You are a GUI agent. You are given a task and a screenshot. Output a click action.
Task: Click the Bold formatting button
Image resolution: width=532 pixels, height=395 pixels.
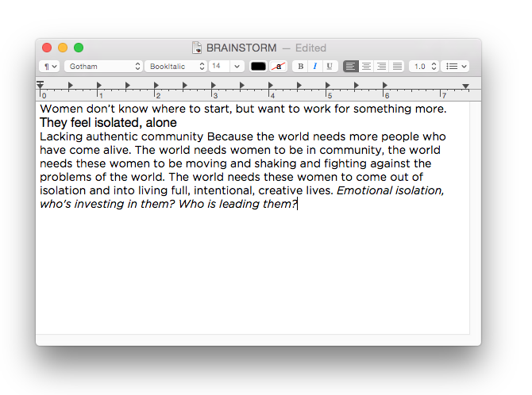(x=300, y=67)
